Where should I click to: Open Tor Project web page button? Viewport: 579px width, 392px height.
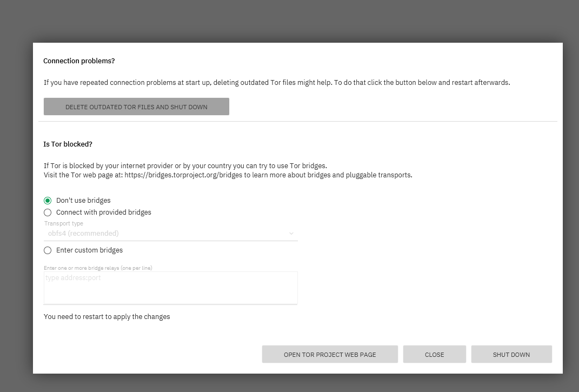(x=330, y=354)
